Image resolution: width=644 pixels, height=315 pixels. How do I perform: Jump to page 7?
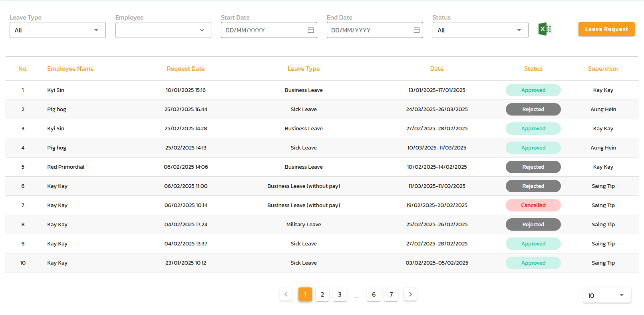click(391, 295)
